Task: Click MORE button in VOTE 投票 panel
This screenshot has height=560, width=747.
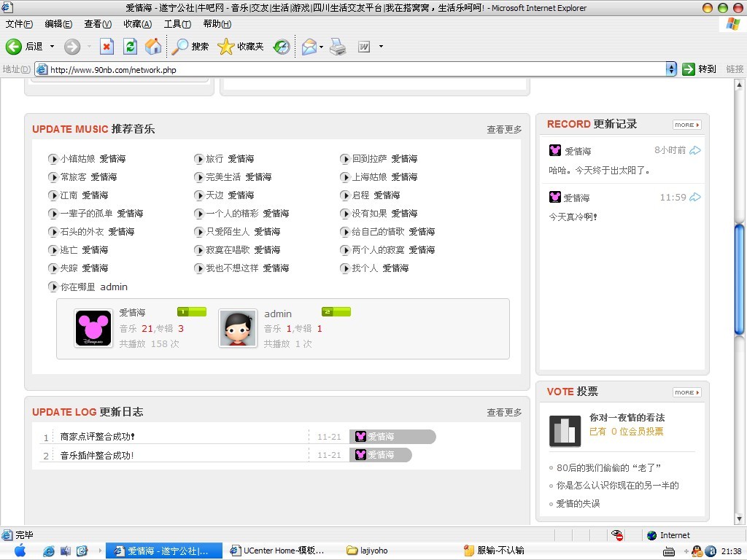Action: pos(687,392)
